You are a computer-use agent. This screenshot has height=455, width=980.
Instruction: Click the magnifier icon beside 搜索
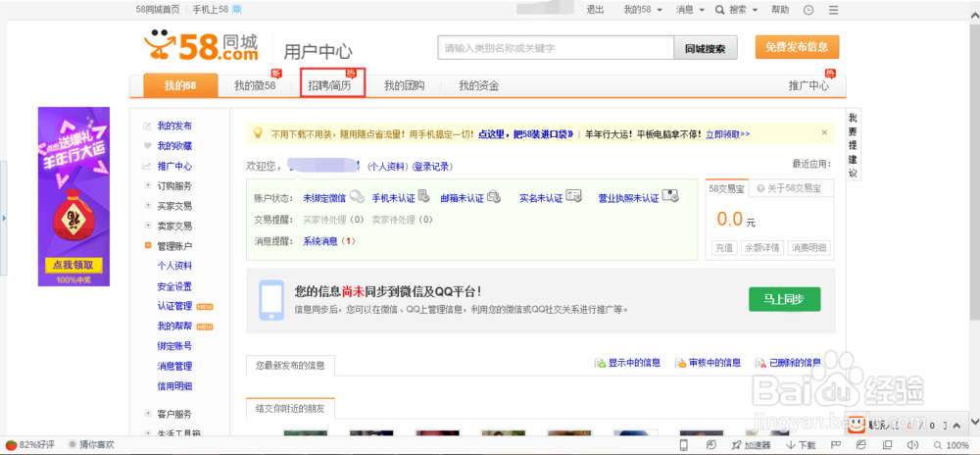pyautogui.click(x=719, y=10)
